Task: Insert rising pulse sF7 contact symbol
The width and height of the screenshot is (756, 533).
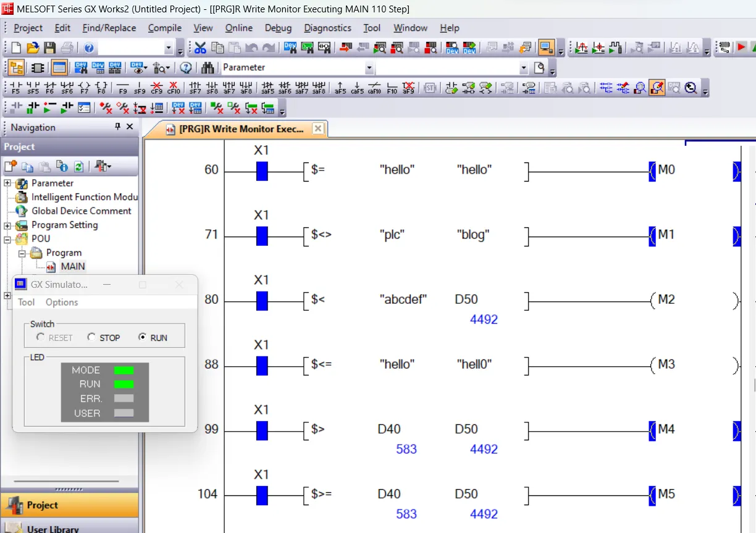Action: [195, 88]
